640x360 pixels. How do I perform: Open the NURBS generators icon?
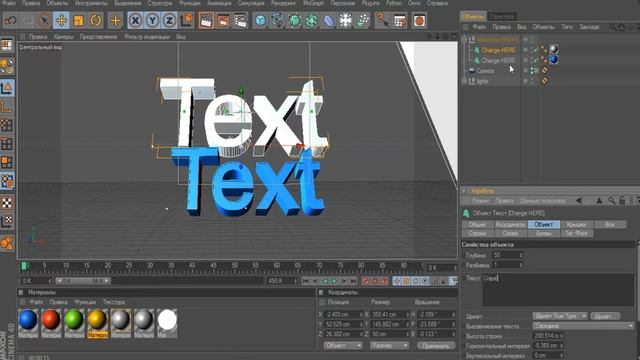point(294,20)
